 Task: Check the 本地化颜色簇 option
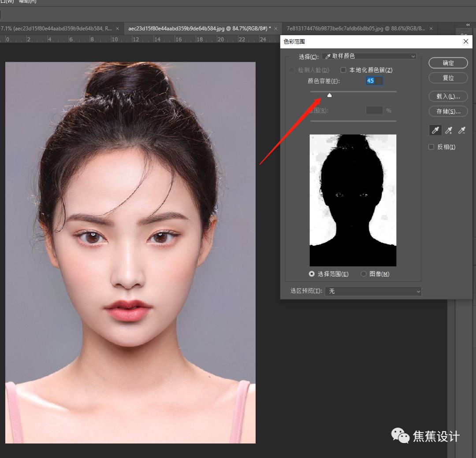point(343,70)
